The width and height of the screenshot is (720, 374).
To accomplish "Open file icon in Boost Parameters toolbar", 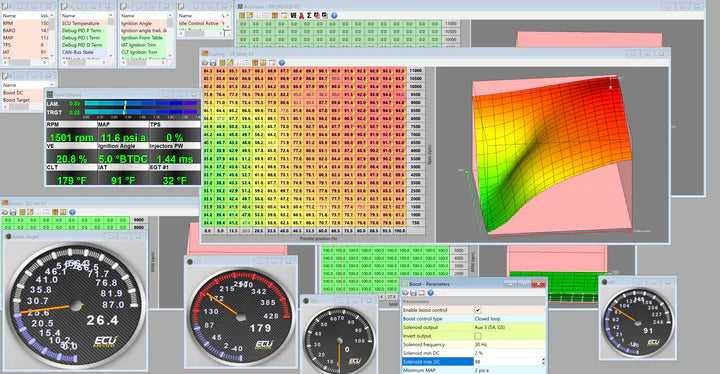I will click(x=405, y=293).
